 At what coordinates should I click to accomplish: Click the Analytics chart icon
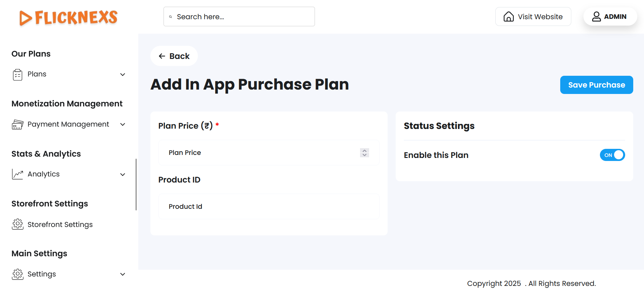click(x=17, y=174)
